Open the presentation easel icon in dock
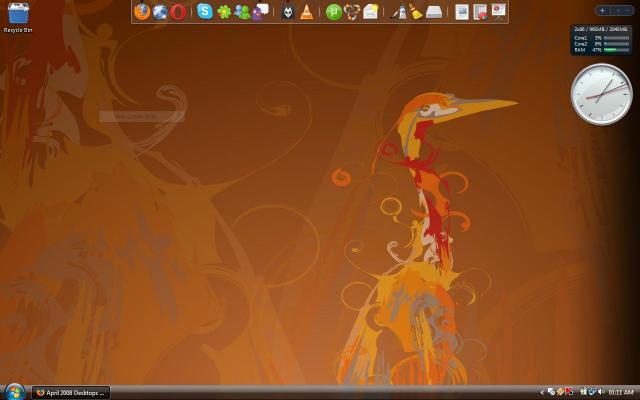 tap(498, 11)
